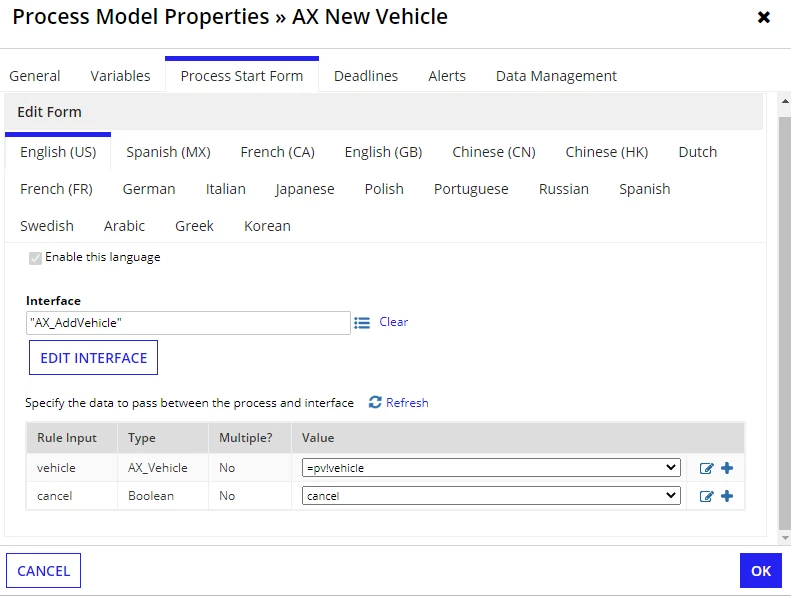Select the Arabic language tab
The width and height of the screenshot is (791, 596).
pyautogui.click(x=124, y=226)
